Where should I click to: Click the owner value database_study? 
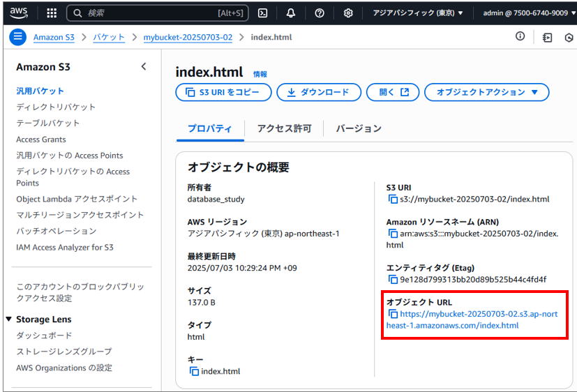pos(216,199)
